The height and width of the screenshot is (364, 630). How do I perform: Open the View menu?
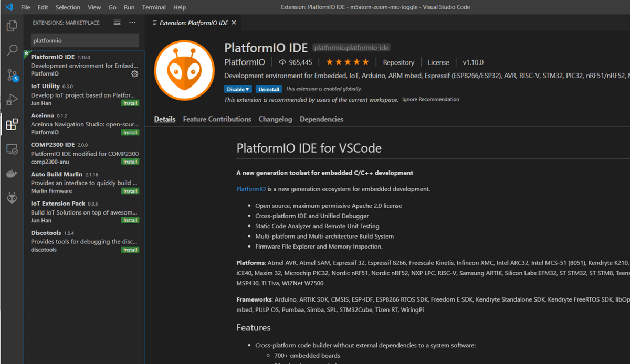tap(94, 7)
